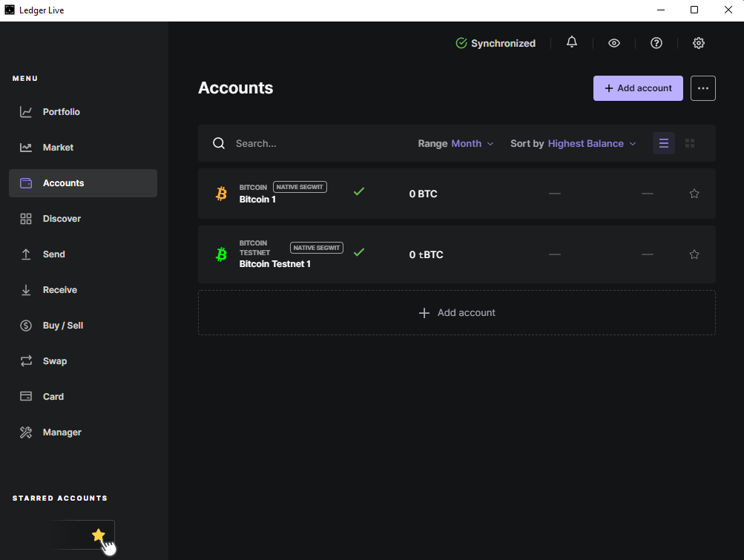744x560 pixels.
Task: Click the Synchronized status indicator
Action: (x=496, y=43)
